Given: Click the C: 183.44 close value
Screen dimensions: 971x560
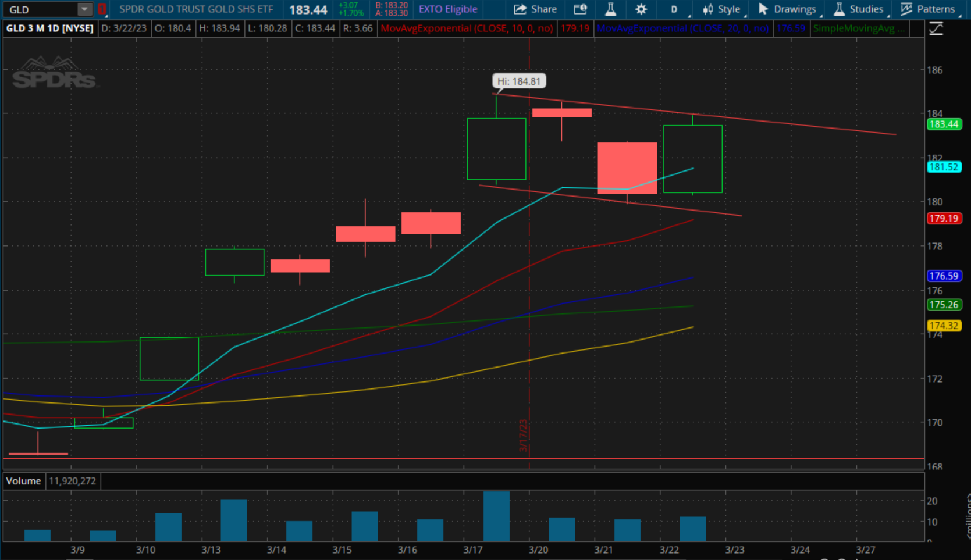Looking at the screenshot, I should (x=315, y=28).
